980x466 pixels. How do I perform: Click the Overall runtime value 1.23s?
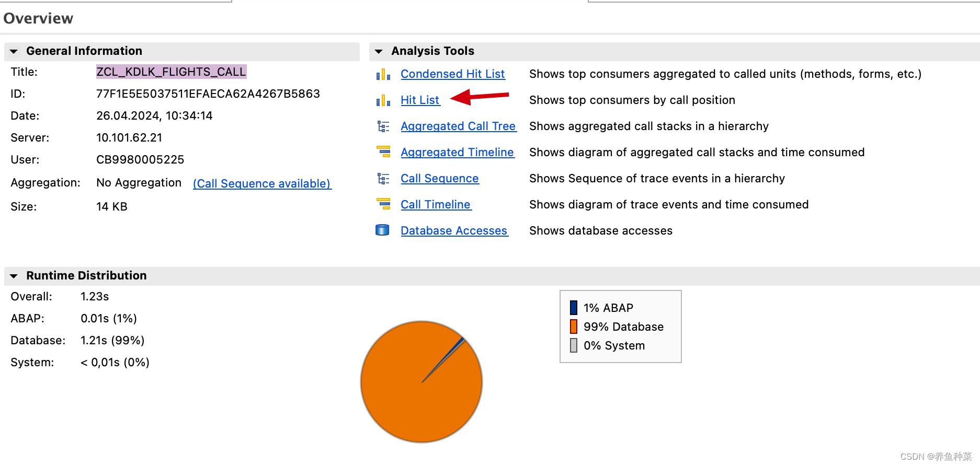click(x=95, y=297)
